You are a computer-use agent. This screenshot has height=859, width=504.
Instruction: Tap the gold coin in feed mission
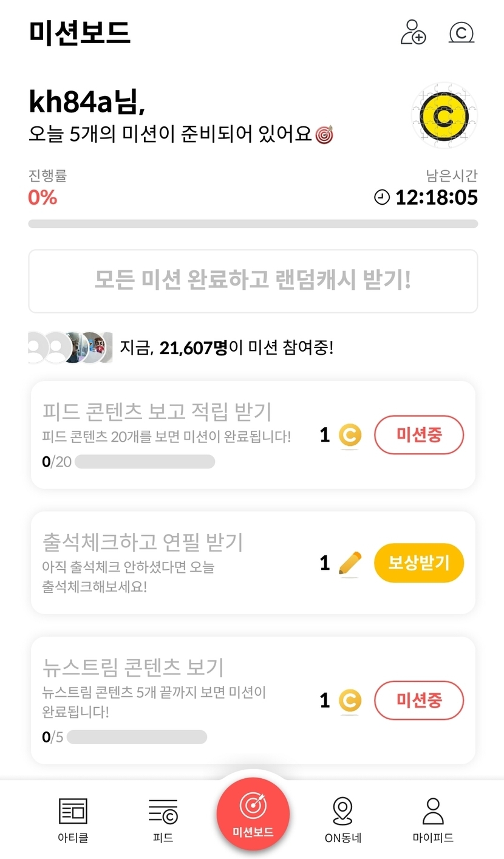tap(349, 436)
